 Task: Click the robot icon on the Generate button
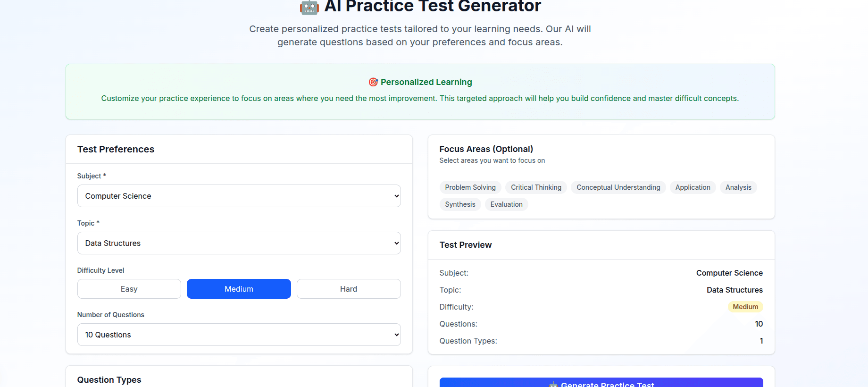553,385
